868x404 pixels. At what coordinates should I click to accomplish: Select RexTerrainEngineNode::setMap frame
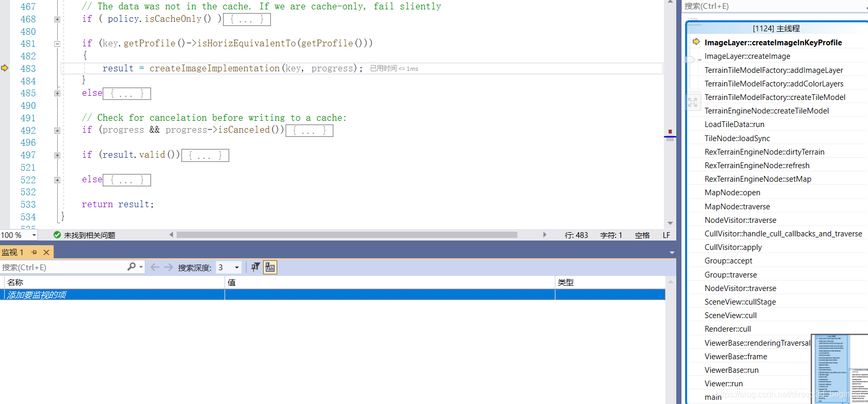[758, 179]
